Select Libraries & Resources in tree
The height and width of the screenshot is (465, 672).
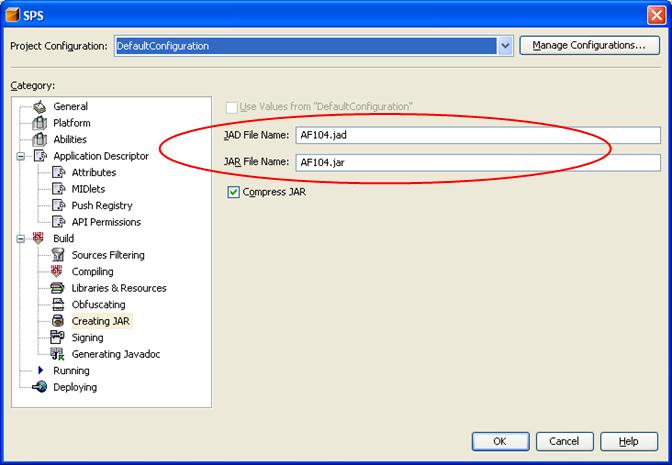click(118, 288)
